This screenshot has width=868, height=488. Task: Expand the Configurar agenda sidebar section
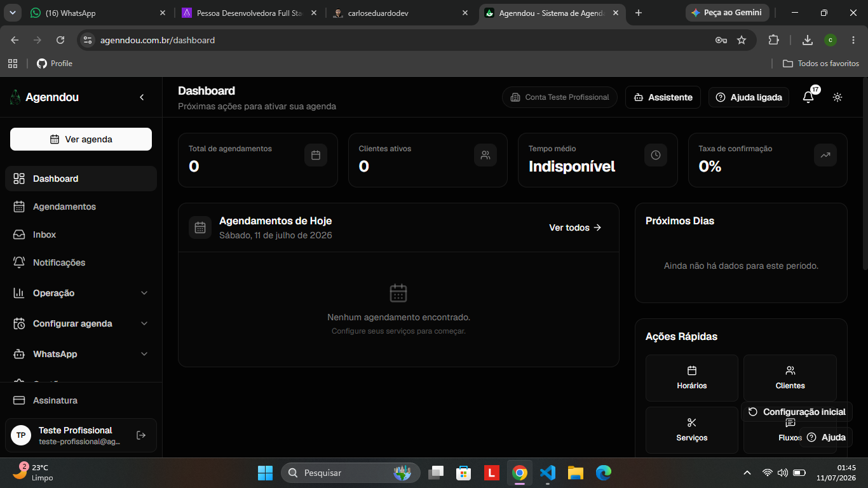pos(81,323)
